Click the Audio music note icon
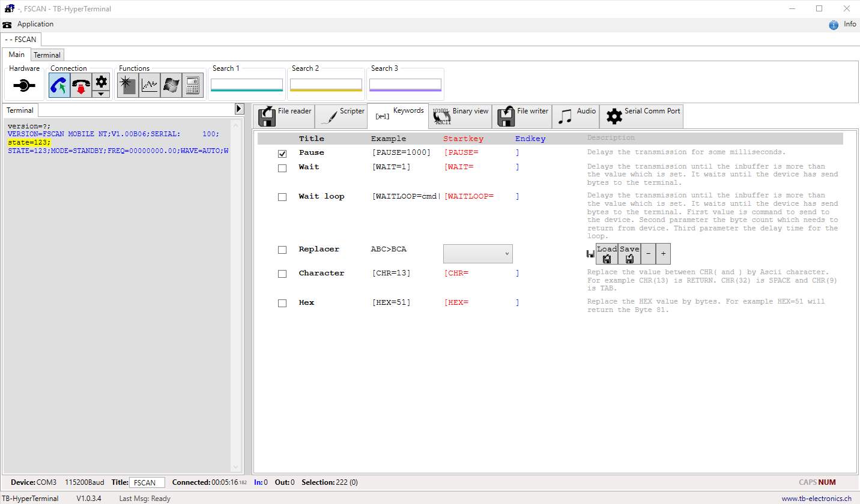Screen dimensions: 860x504 pyautogui.click(x=565, y=117)
